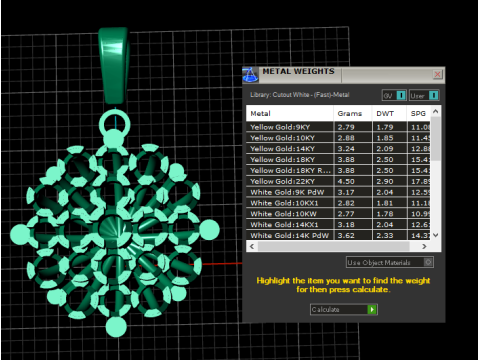Click the 2.77 grams value

[346, 214]
